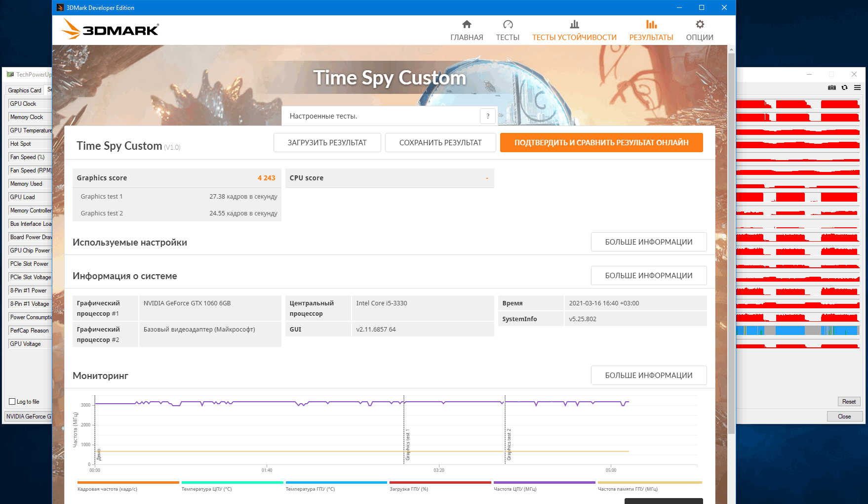Enable Log to file checkbox in GPU-Z
Image resolution: width=868 pixels, height=504 pixels.
[x=12, y=402]
